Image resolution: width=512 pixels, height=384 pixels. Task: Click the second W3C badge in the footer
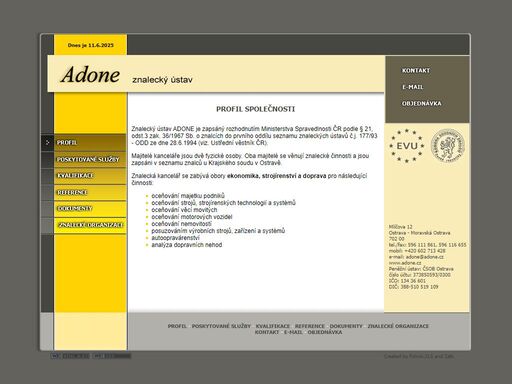point(112,356)
